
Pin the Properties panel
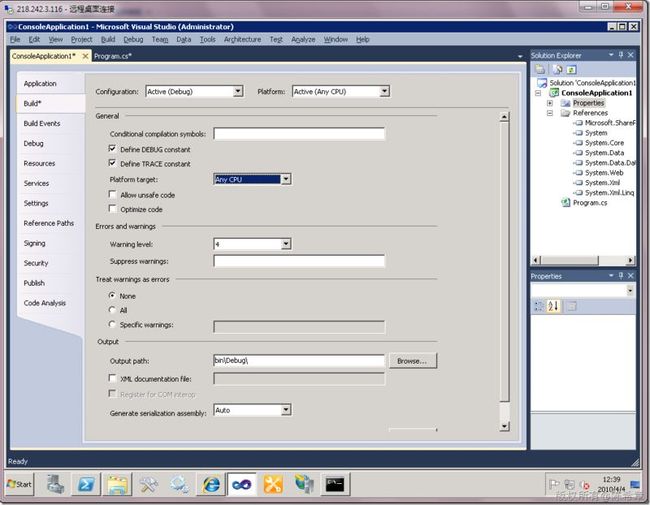coord(621,276)
